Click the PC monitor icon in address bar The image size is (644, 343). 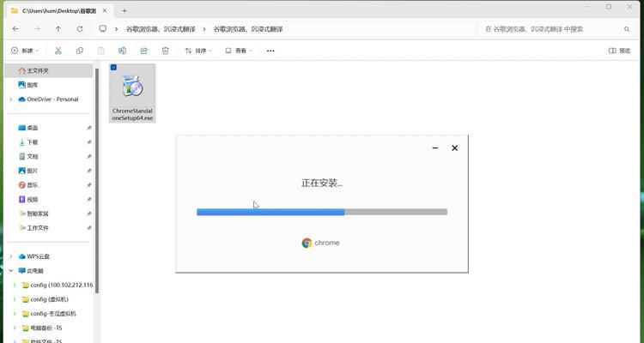[103, 28]
